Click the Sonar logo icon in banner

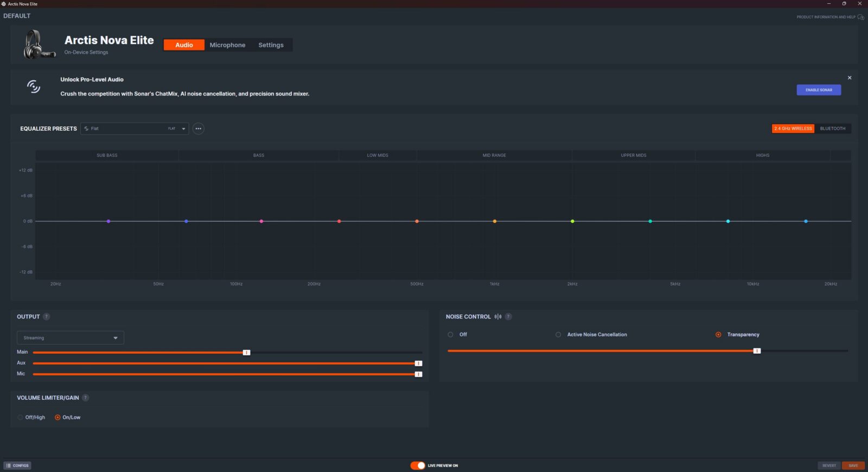(34, 86)
